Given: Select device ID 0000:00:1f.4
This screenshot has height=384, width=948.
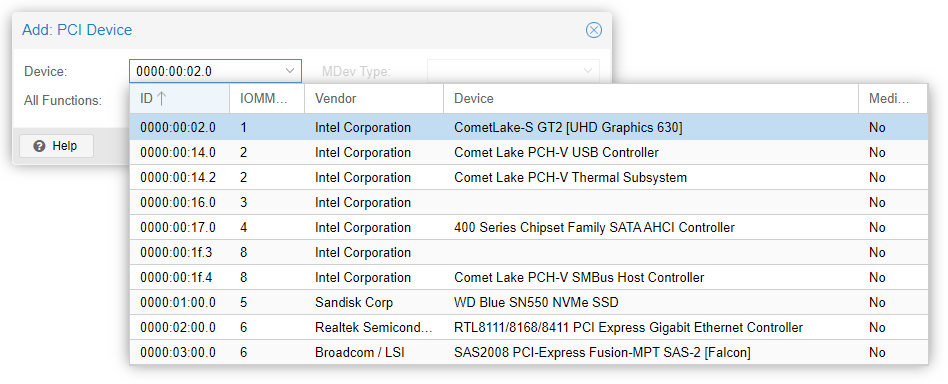Looking at the screenshot, I should (x=176, y=278).
